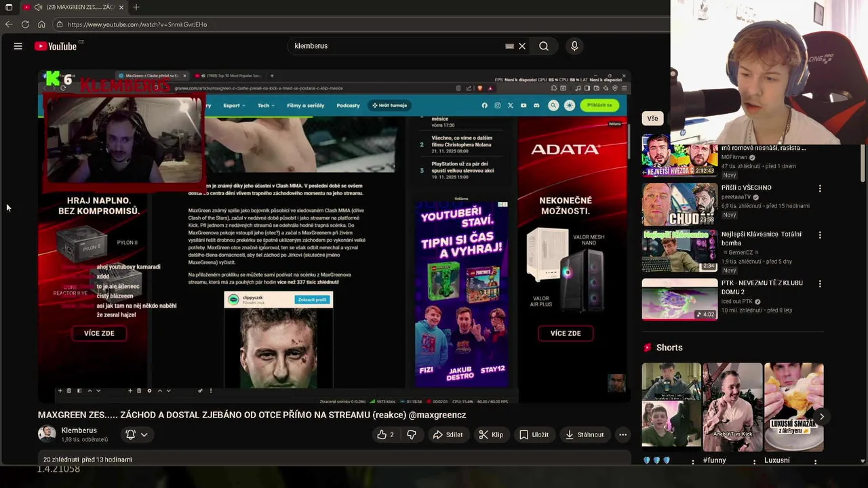
Task: Select the Vše filter chip
Action: [x=652, y=118]
